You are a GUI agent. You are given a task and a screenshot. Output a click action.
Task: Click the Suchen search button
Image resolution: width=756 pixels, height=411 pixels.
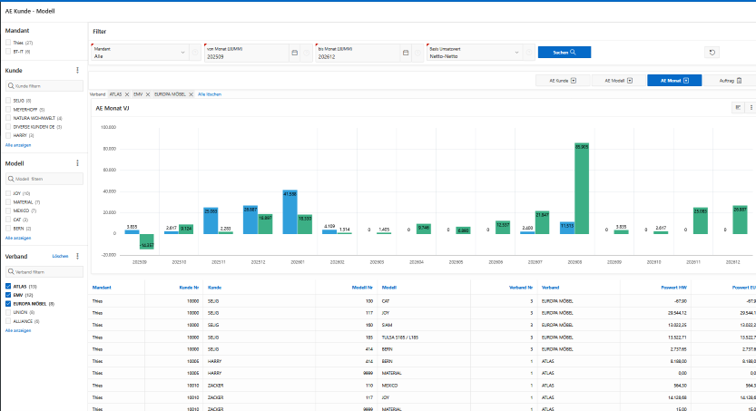point(564,52)
